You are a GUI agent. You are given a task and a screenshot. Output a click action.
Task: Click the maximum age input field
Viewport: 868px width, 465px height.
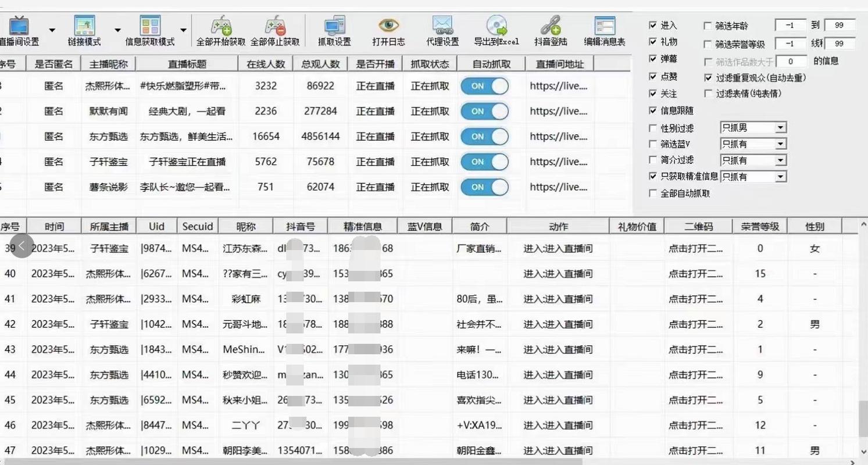click(x=840, y=25)
